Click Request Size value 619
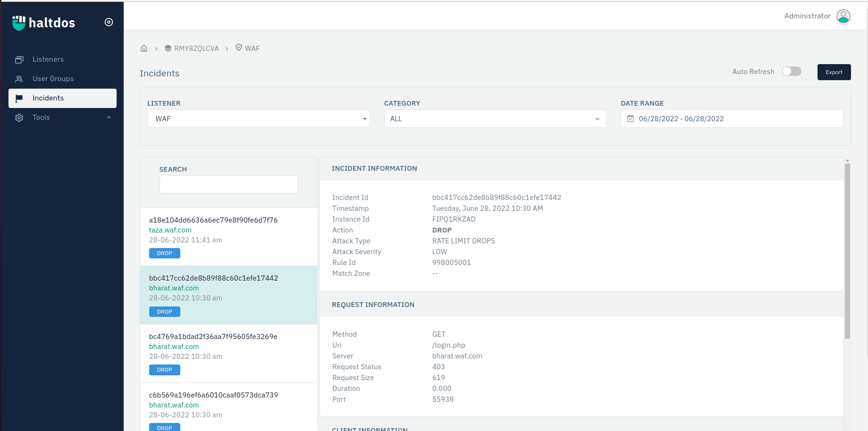This screenshot has height=431, width=868. click(438, 378)
